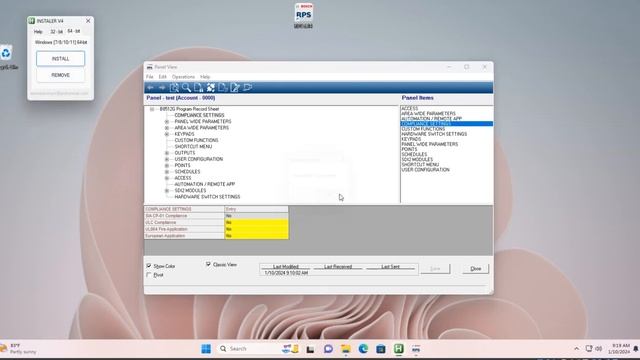Viewport: 640px width, 360px height.
Task: Click the back arrow in Panel View toolbar
Action: pos(150,87)
